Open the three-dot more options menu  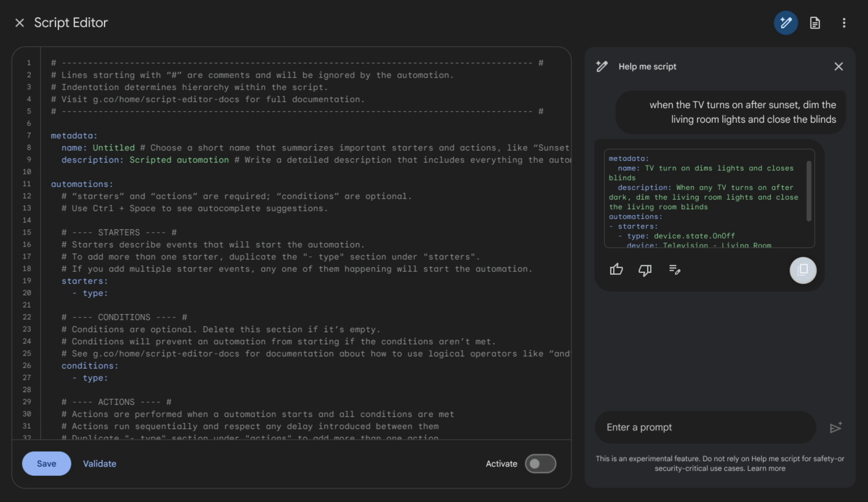tap(844, 23)
